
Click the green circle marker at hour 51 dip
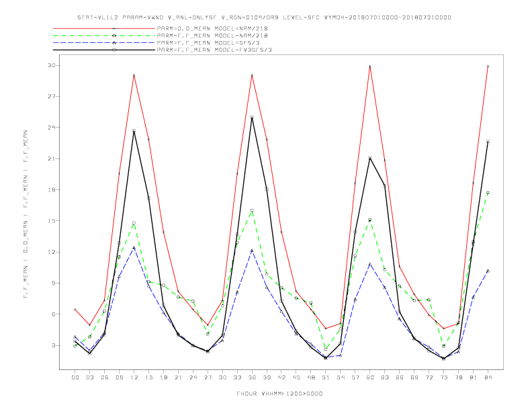point(326,349)
